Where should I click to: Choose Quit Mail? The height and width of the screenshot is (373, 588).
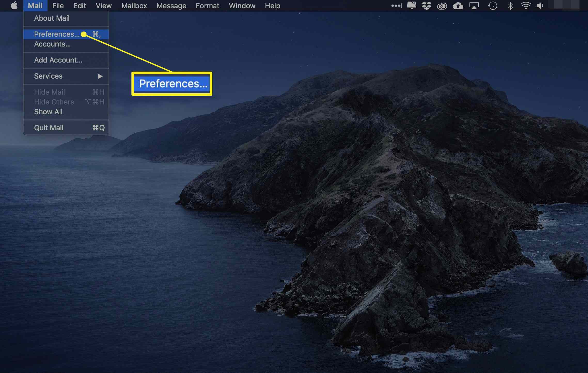[66, 128]
